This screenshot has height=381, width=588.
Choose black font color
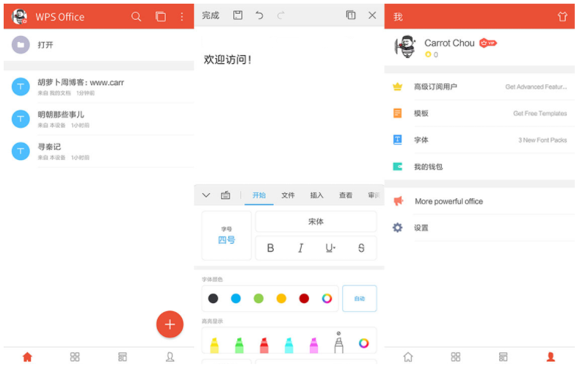click(x=213, y=299)
